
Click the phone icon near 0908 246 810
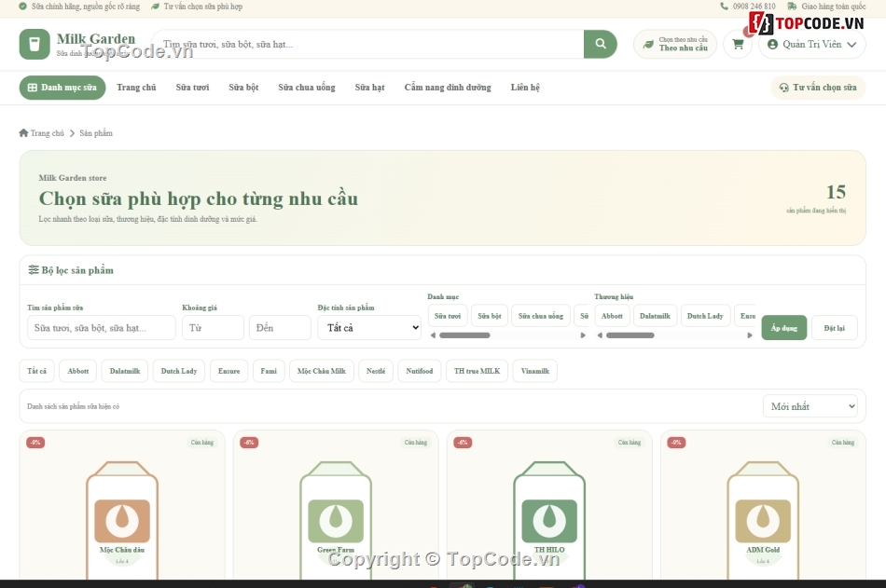tap(724, 7)
